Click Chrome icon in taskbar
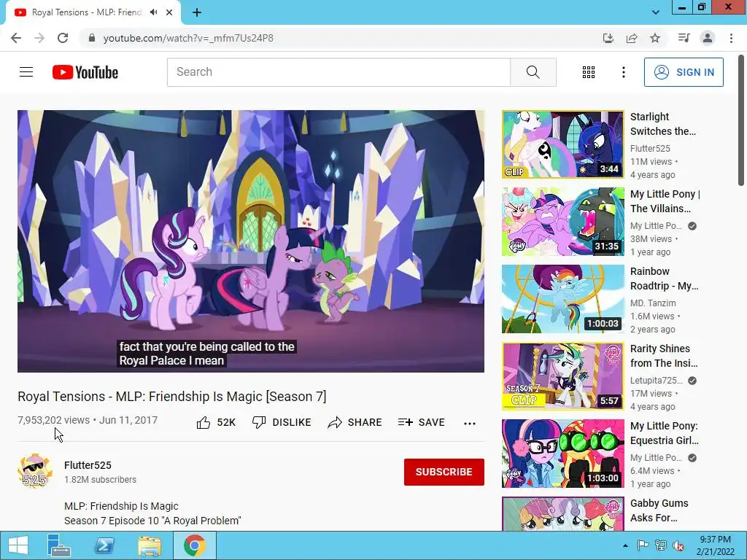 tap(194, 545)
